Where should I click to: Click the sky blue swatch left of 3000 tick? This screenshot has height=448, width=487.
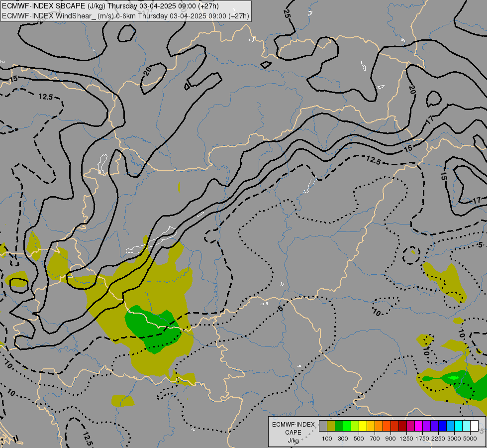tap(450, 426)
